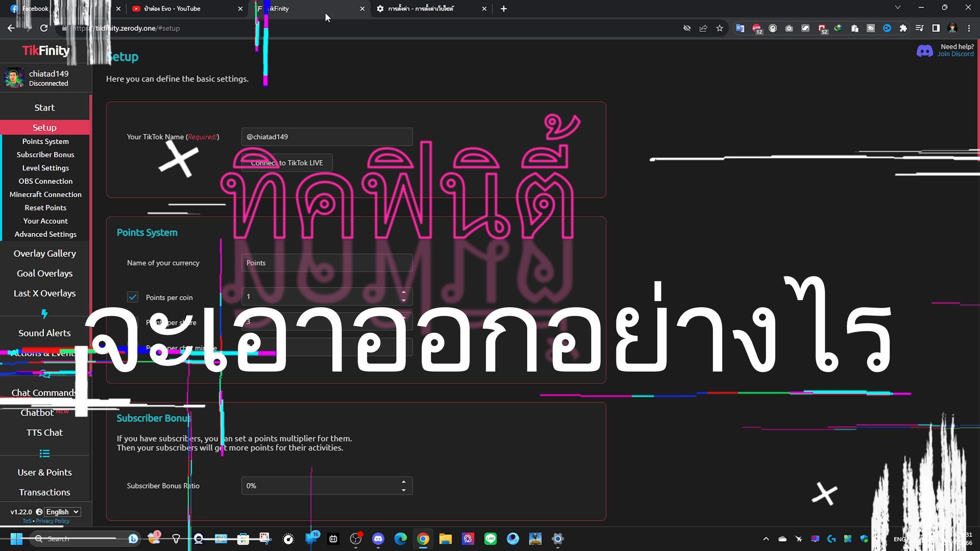Click the Join Discord link
980x551 pixels.
coord(955,54)
